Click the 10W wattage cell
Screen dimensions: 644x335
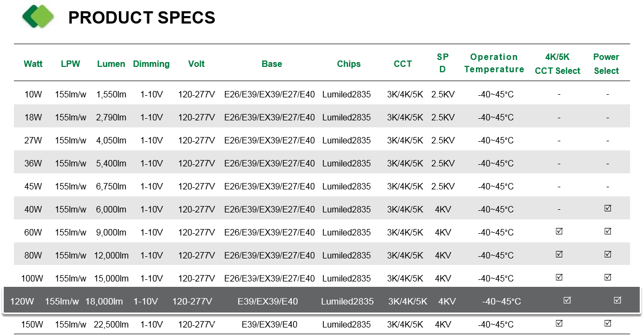pyautogui.click(x=33, y=94)
